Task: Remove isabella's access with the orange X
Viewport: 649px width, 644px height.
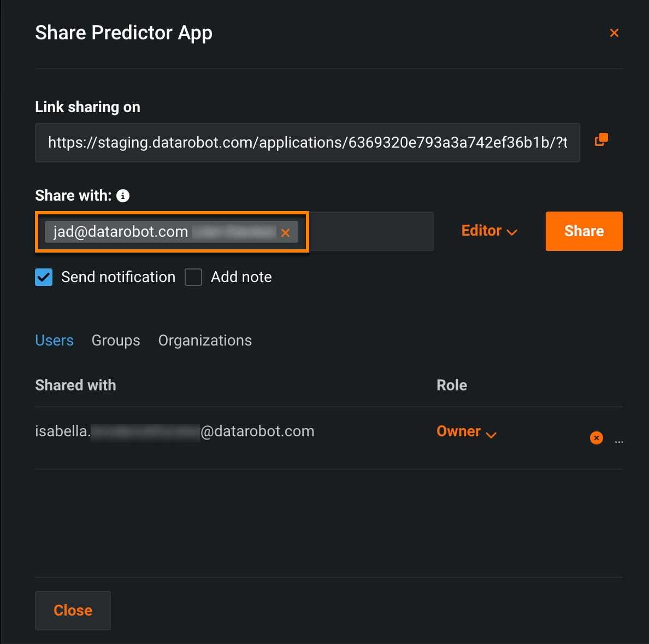Action: pyautogui.click(x=596, y=438)
